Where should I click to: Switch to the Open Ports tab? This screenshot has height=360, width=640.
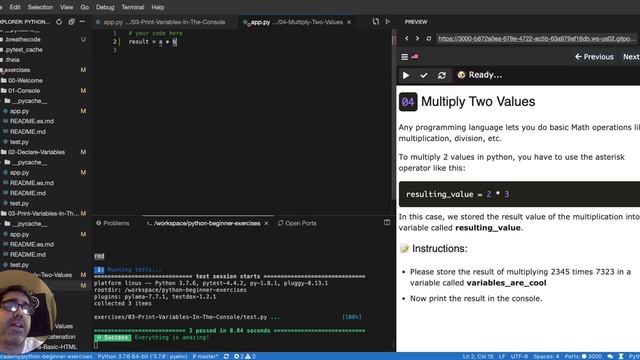[x=297, y=223]
